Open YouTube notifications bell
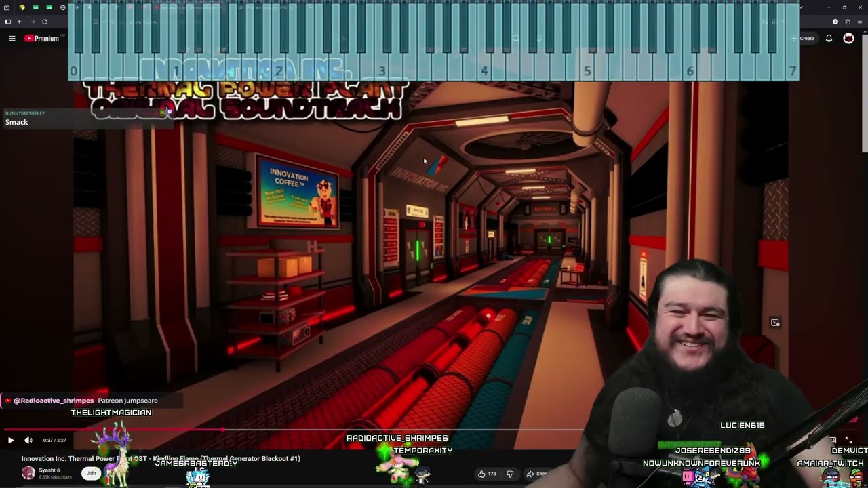This screenshot has width=868, height=488. point(829,39)
